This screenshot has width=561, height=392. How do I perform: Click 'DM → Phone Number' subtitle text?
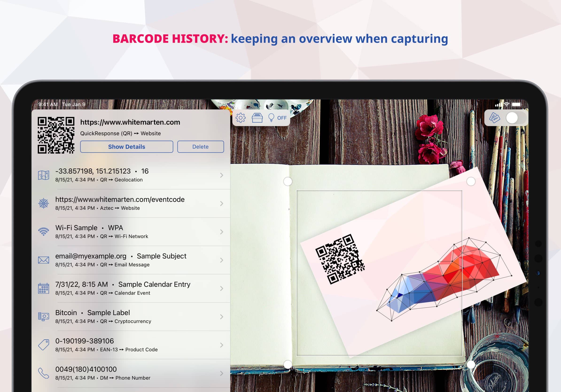click(125, 378)
